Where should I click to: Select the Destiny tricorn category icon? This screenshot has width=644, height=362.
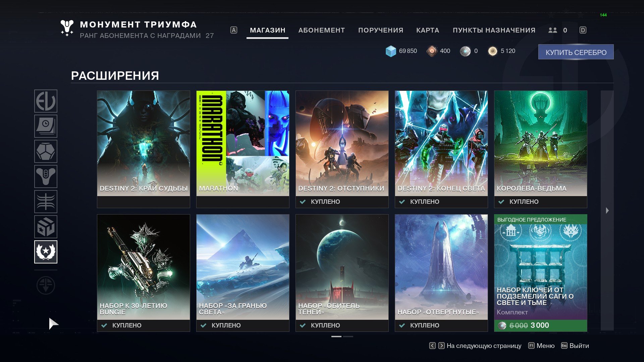tap(46, 176)
